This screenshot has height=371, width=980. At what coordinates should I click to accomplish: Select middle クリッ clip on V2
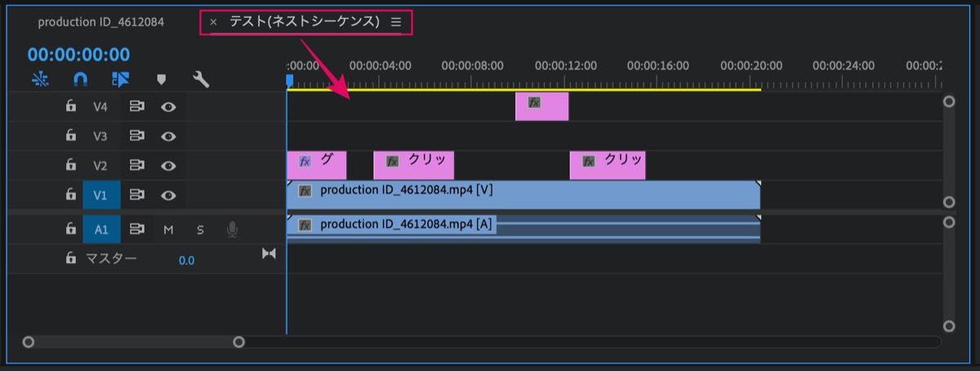point(413,165)
